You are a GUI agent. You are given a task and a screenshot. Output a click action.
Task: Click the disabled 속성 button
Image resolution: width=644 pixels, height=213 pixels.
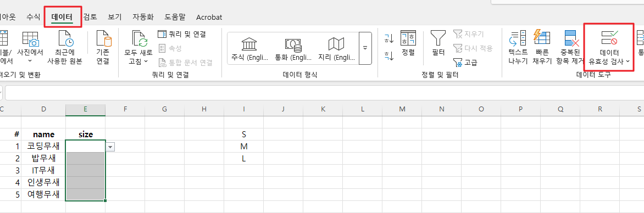coord(170,48)
